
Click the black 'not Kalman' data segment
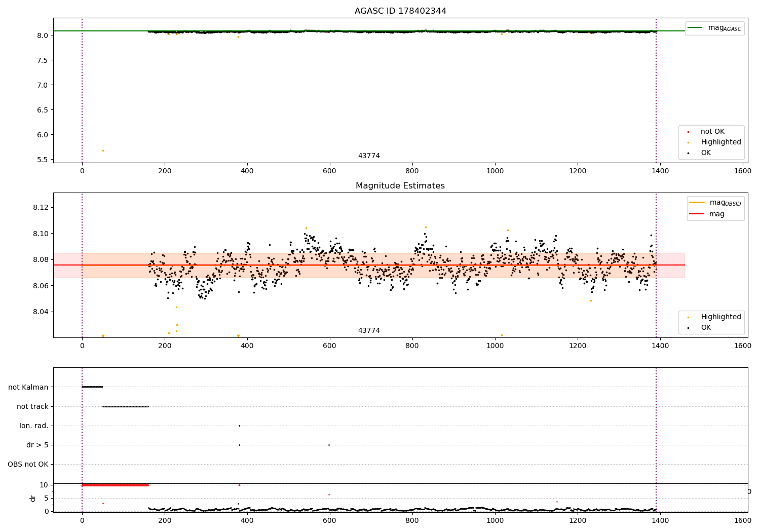pos(92,387)
